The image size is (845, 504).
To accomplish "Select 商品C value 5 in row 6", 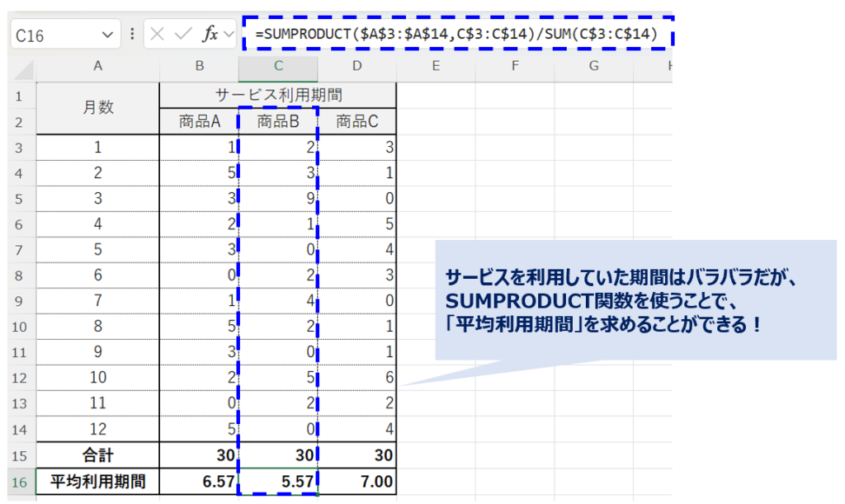I will coord(356,224).
